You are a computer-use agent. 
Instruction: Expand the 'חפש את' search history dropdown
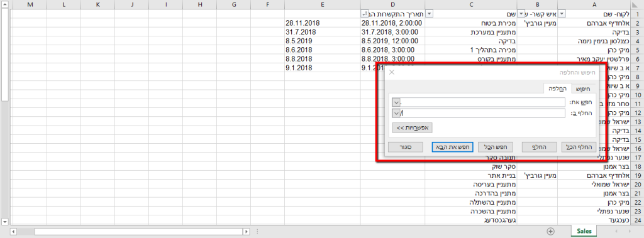click(x=396, y=102)
